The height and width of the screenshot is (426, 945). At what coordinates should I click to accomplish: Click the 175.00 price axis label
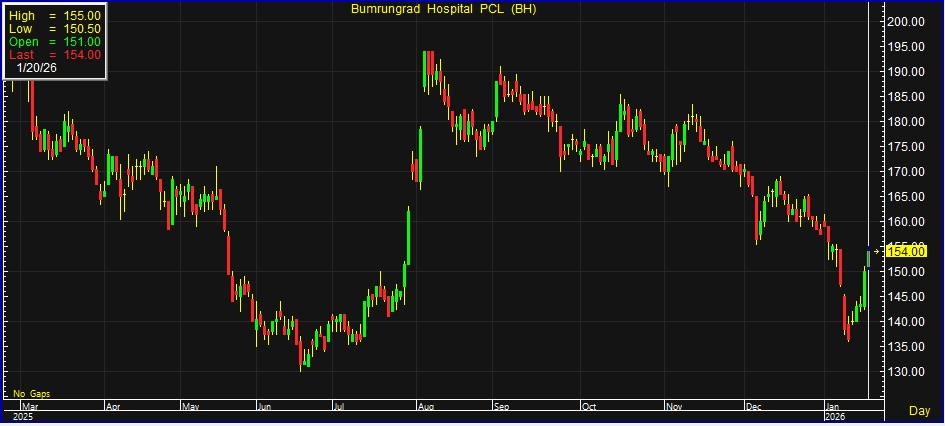(x=905, y=147)
